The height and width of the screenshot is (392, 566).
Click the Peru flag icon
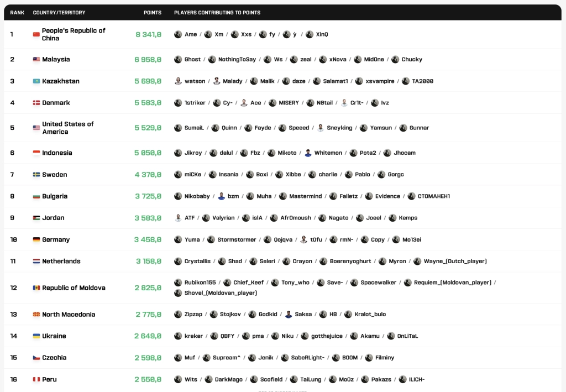click(36, 379)
